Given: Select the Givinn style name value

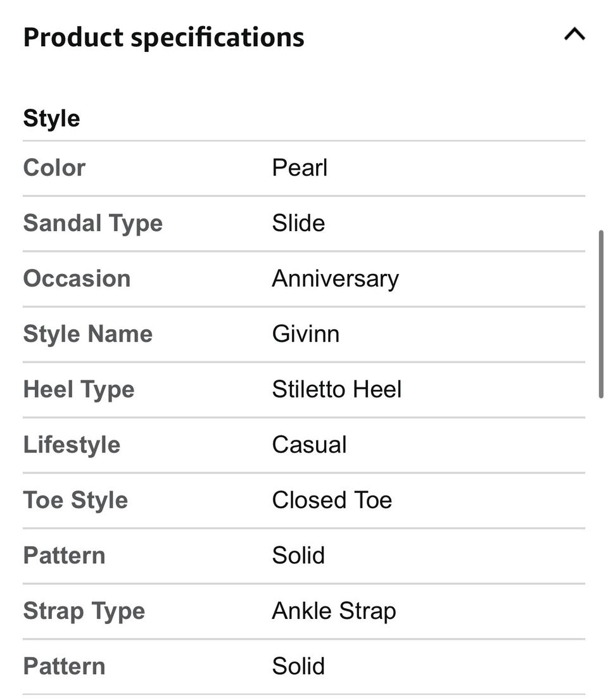Looking at the screenshot, I should (305, 334).
